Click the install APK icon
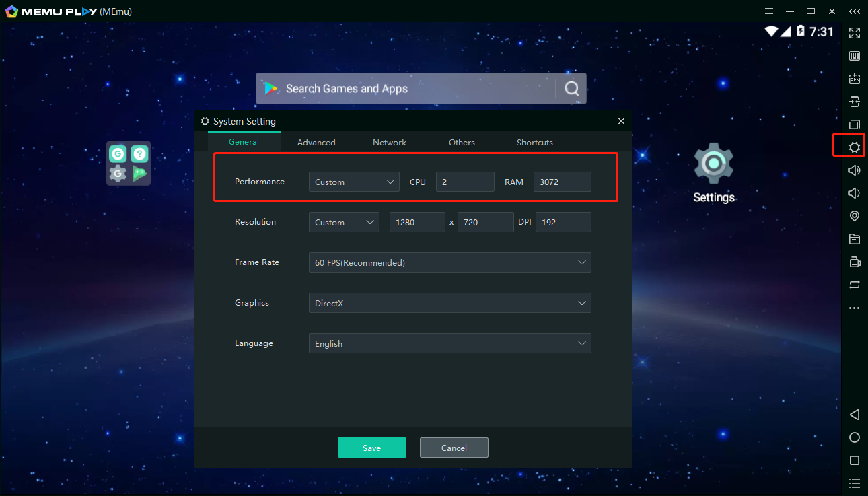Screen dimensions: 868x496 click(x=855, y=79)
